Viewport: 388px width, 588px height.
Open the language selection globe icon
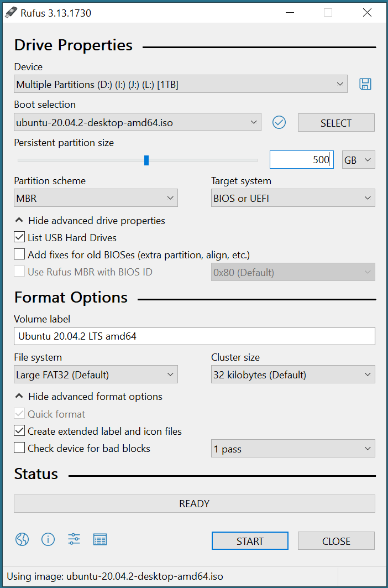click(x=22, y=539)
